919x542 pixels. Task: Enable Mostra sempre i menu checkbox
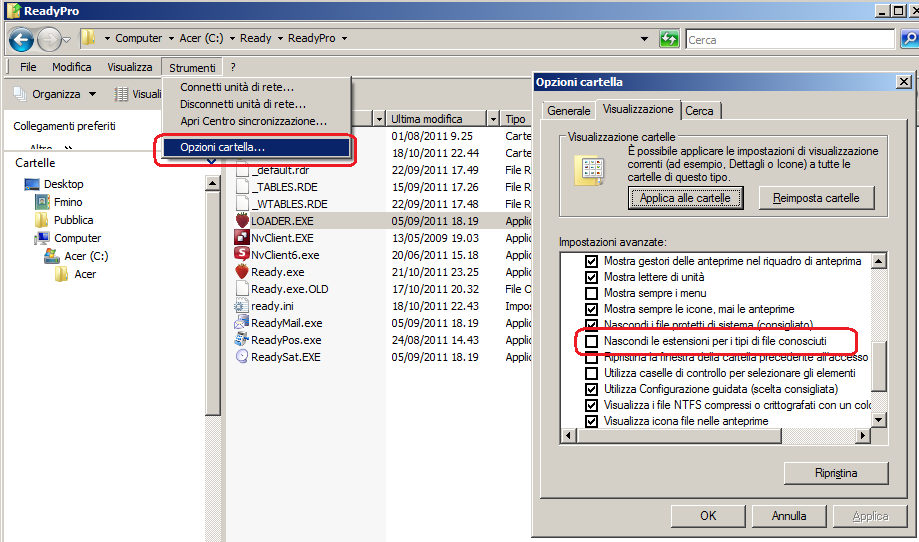click(x=591, y=293)
